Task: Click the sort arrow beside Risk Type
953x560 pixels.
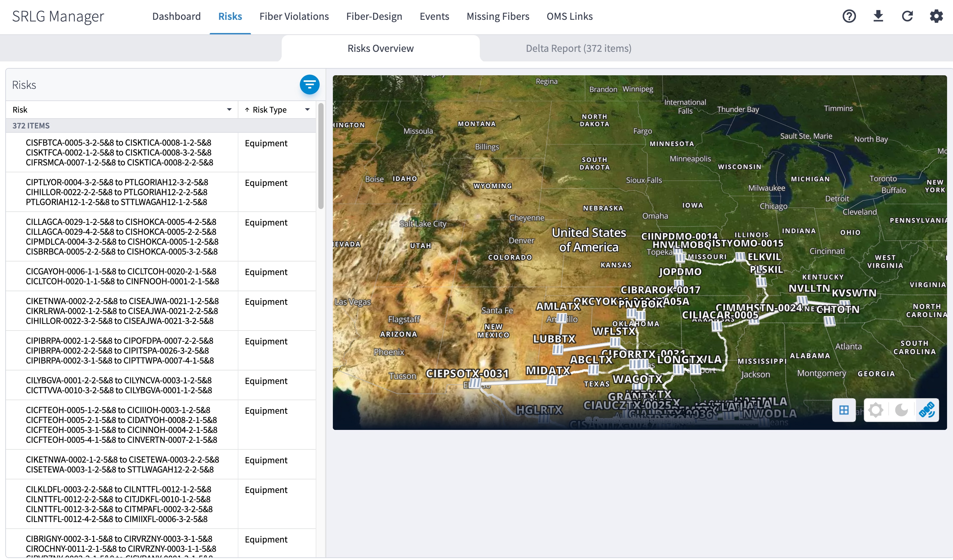Action: tap(247, 110)
